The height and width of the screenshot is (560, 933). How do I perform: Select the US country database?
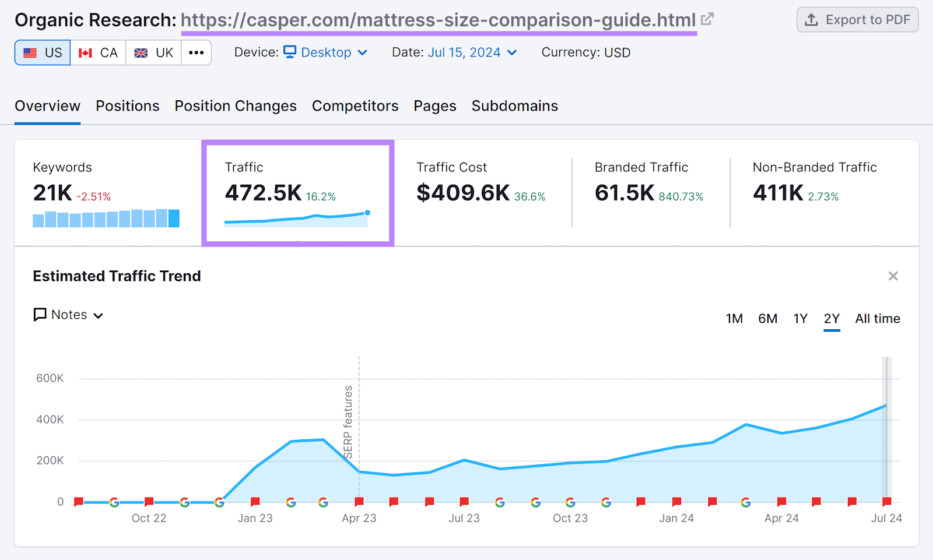coord(43,53)
